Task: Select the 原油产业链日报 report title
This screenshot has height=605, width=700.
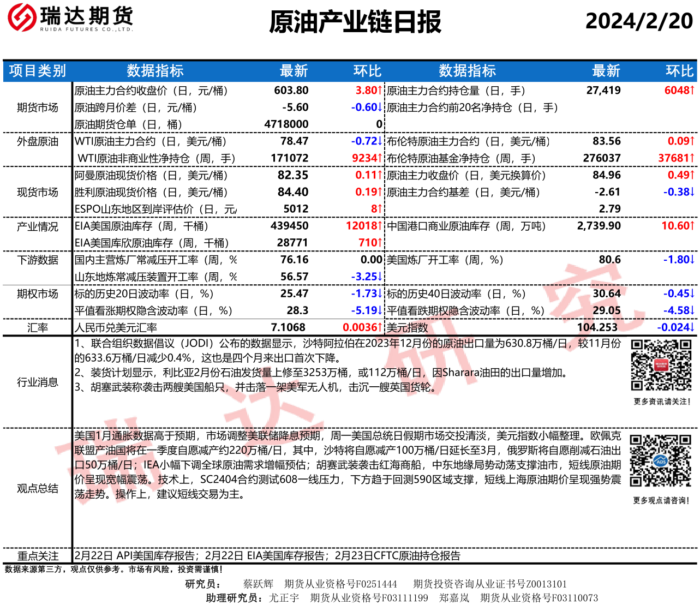Action: pos(355,22)
